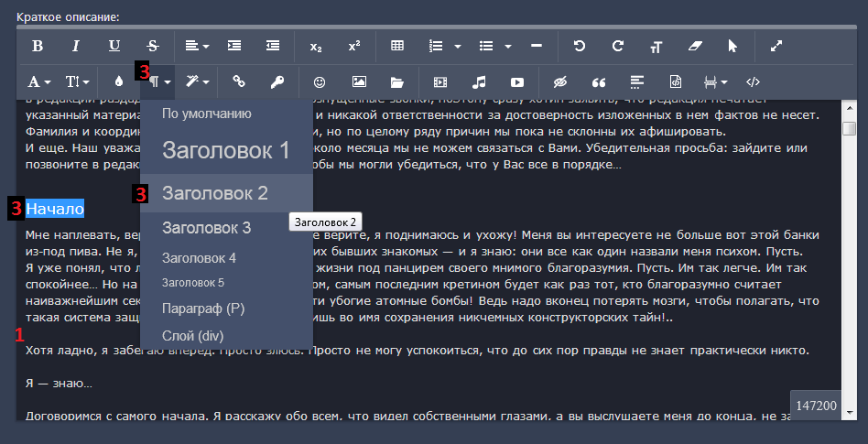Click the select-all cursor icon
Image resolution: width=868 pixels, height=444 pixels.
(732, 46)
